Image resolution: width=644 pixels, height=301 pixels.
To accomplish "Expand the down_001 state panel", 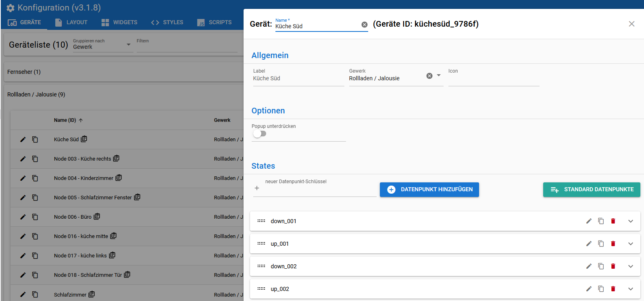I will click(631, 221).
